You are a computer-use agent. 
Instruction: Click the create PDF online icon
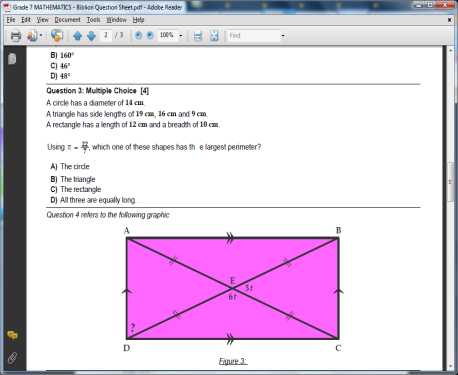tap(32, 35)
